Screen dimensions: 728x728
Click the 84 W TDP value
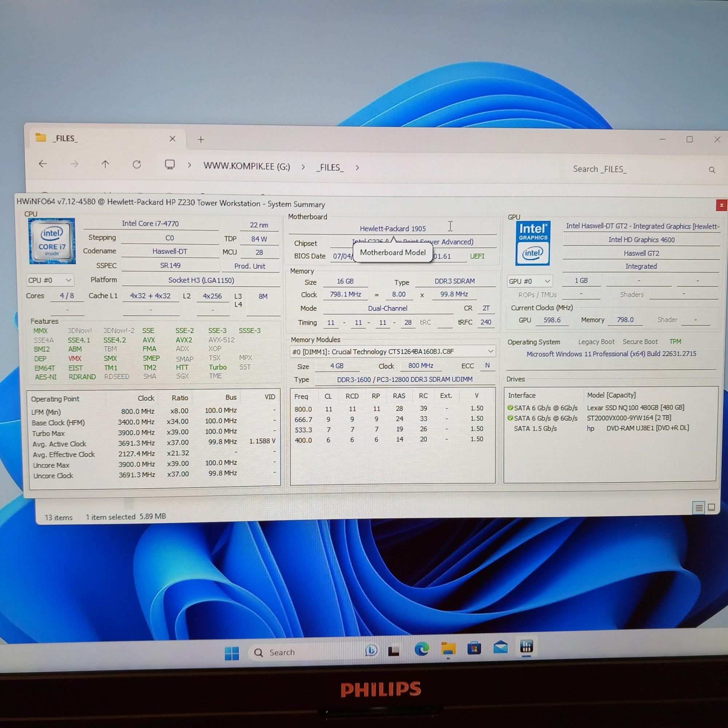[259, 239]
